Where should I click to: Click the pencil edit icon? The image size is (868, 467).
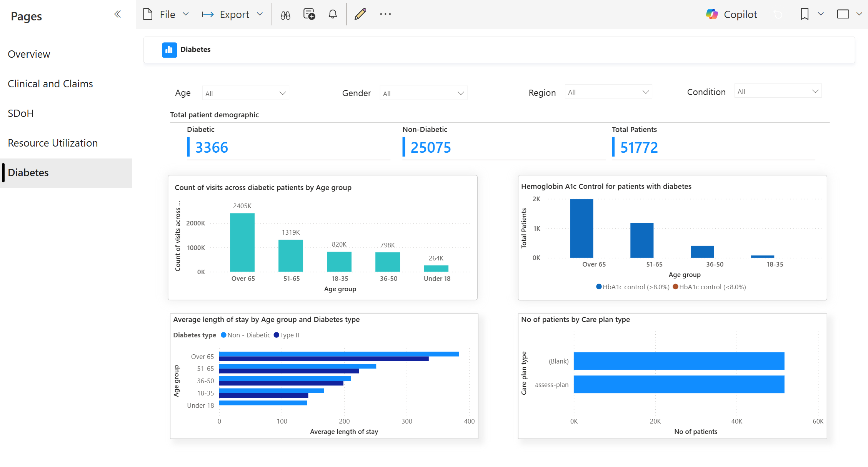pos(360,15)
